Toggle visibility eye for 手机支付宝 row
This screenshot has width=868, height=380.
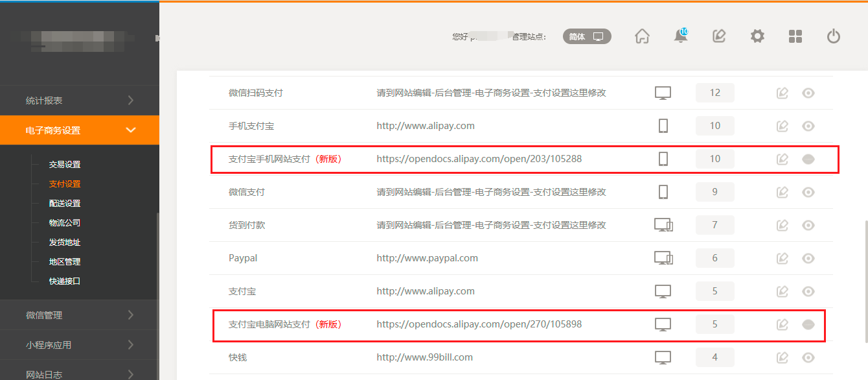click(x=808, y=126)
